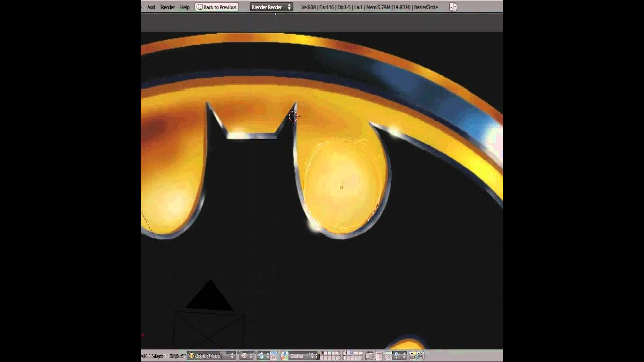
Task: Click the Back to Previous button
Action: click(216, 7)
